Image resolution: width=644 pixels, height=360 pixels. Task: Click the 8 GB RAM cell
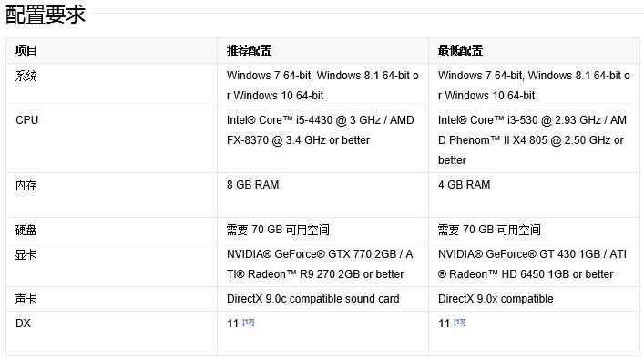click(322, 195)
